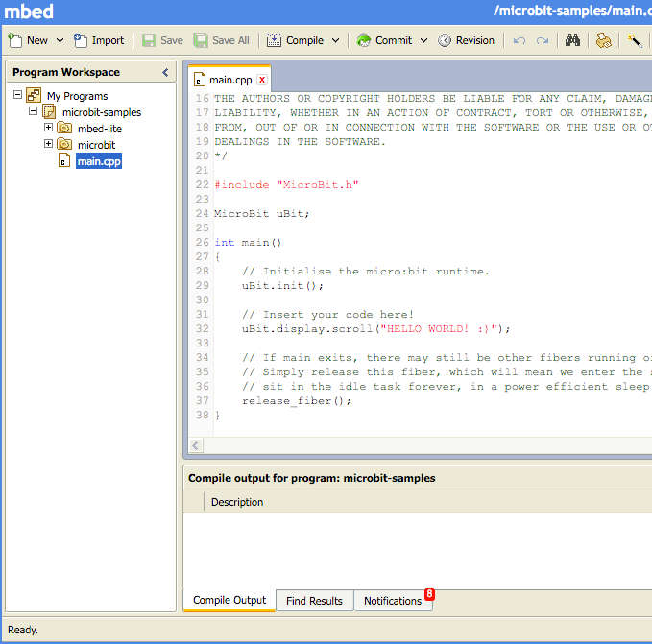Compile the program
This screenshot has width=652, height=644.
295,40
